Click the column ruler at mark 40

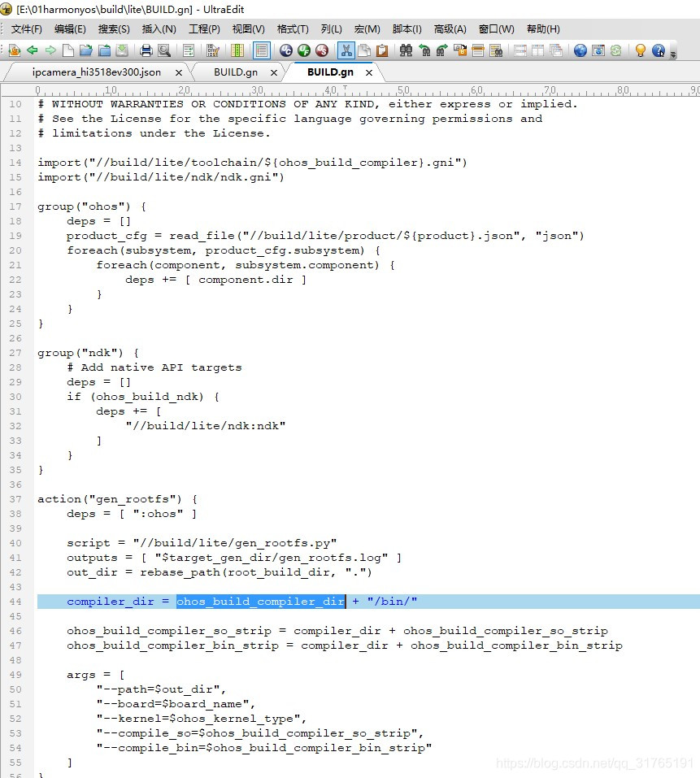click(x=330, y=90)
